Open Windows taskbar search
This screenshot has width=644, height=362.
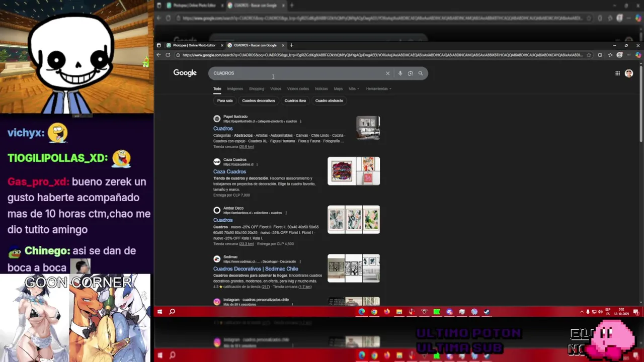tap(172, 312)
